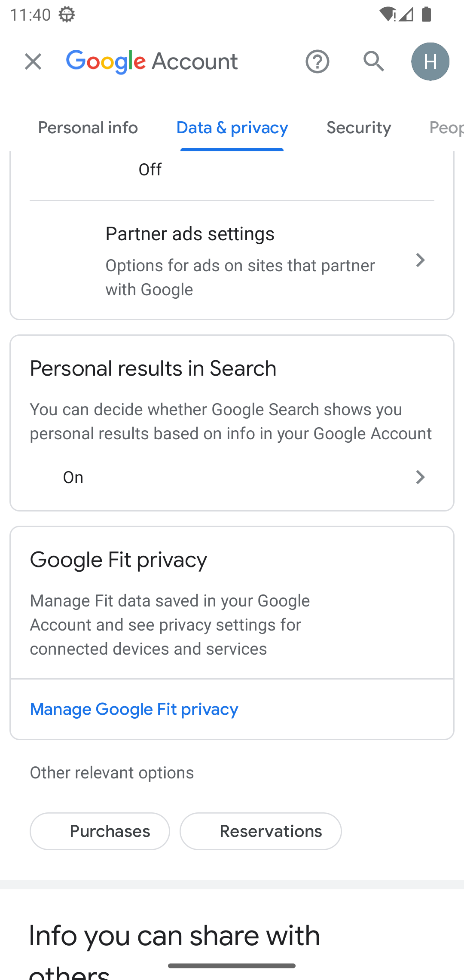The width and height of the screenshot is (464, 980).
Task: Open Manage Google Fit privacy link
Action: [x=134, y=709]
